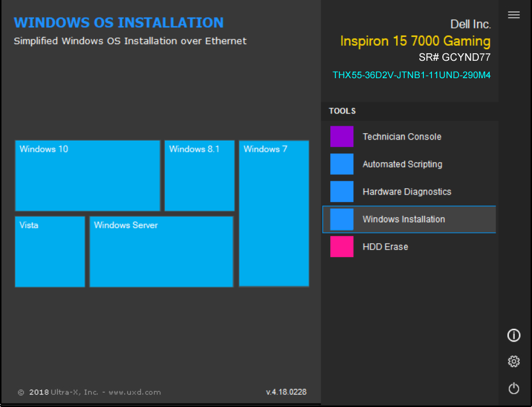Select the highlighted Windows Installation item
532x407 pixels.
click(x=409, y=219)
